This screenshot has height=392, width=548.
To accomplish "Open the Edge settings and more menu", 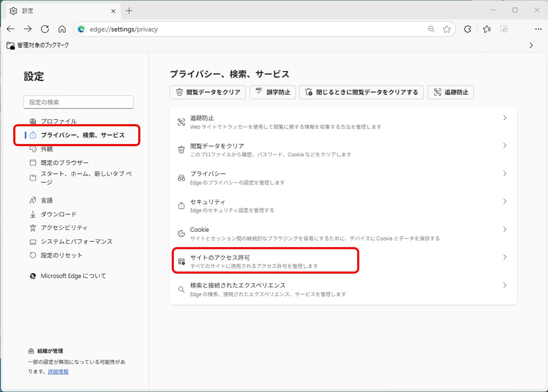I will (x=538, y=29).
